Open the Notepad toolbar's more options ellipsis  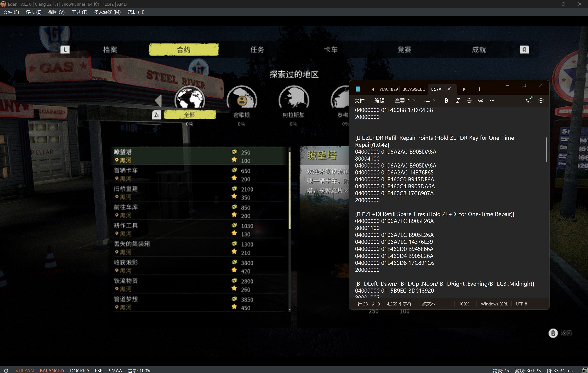(x=492, y=101)
